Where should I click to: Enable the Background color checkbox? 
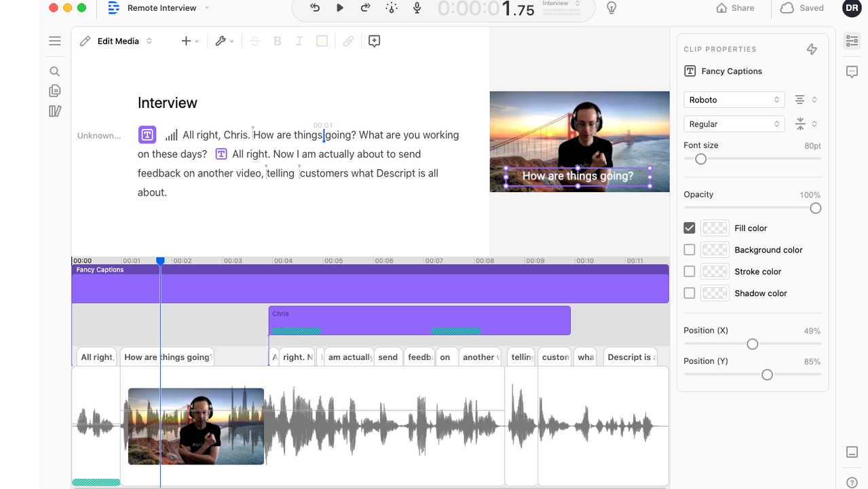pos(690,250)
